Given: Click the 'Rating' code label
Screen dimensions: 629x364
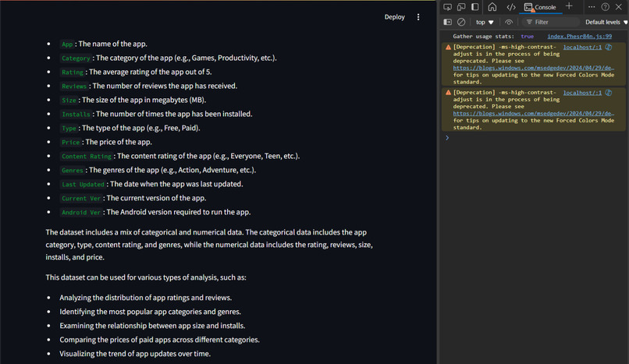Looking at the screenshot, I should pyautogui.click(x=73, y=72).
